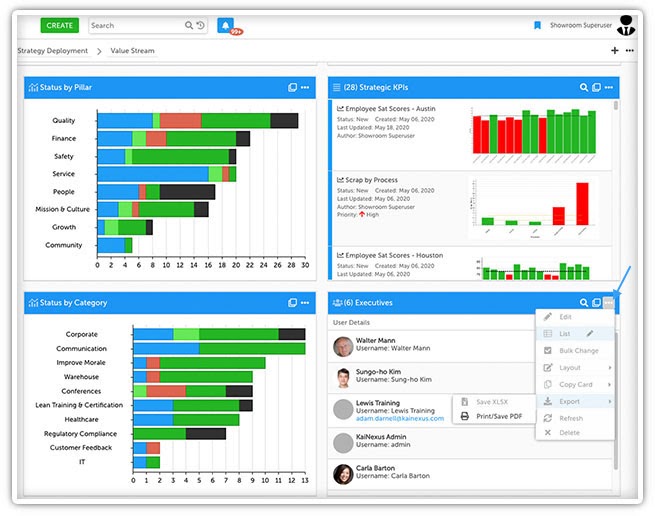Select KaiNexus Admin user row
655x516 pixels.
tap(470, 443)
